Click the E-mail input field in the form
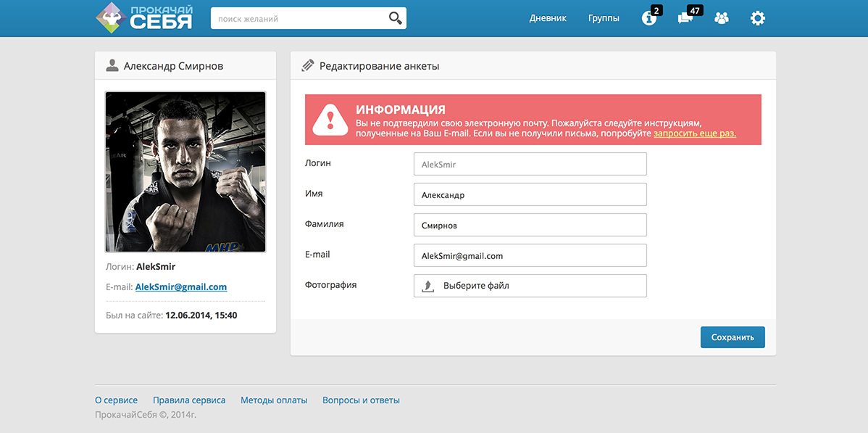 pyautogui.click(x=530, y=255)
